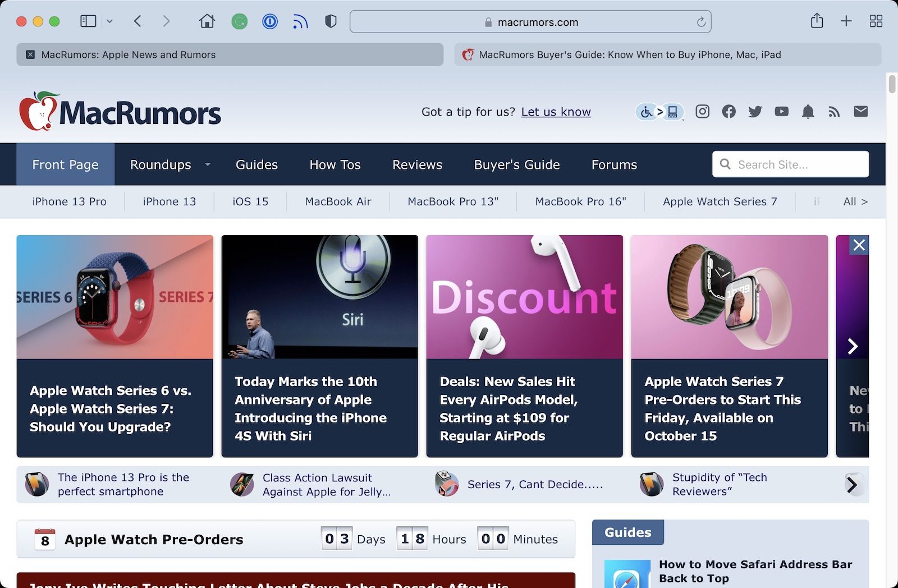Close the featured stories carousel
Image resolution: width=898 pixels, height=588 pixels.
click(859, 245)
